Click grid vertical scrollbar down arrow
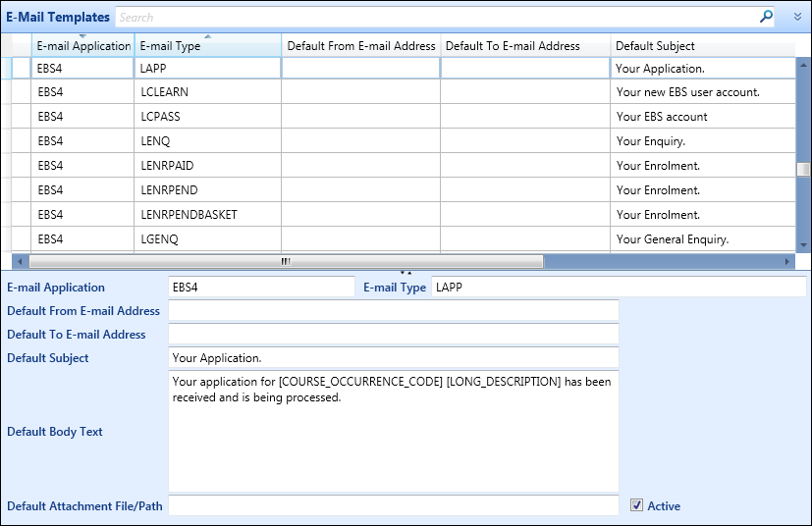This screenshot has width=812, height=526. click(803, 245)
